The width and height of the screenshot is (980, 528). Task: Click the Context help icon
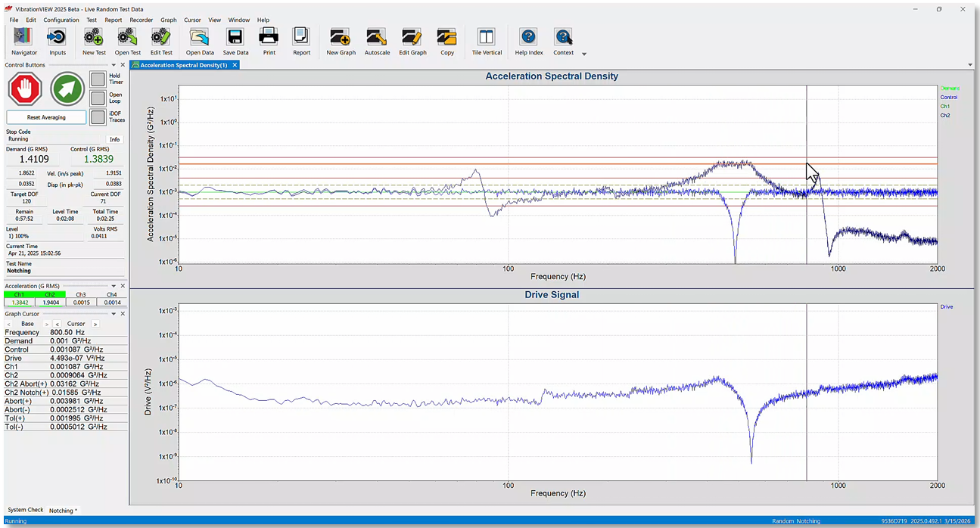tap(563, 42)
